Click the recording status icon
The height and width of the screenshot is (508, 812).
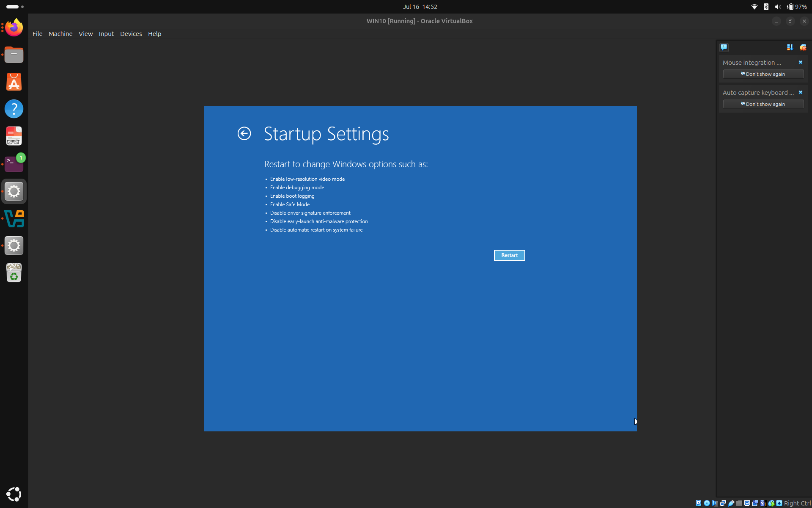[x=755, y=503]
